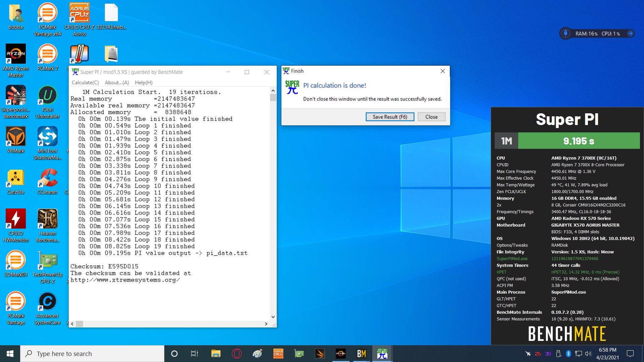
Task: Click the Windows Start button
Action: click(10, 354)
